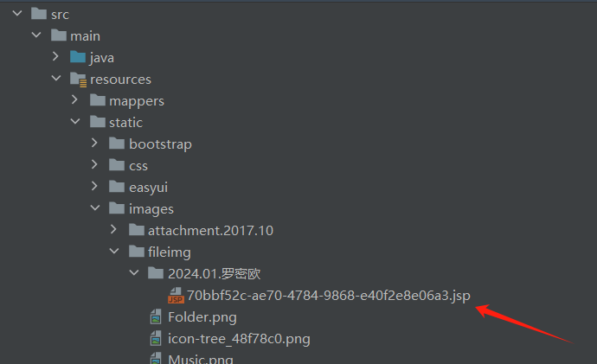
Task: Collapse the static folder chevron
Action: coord(75,122)
